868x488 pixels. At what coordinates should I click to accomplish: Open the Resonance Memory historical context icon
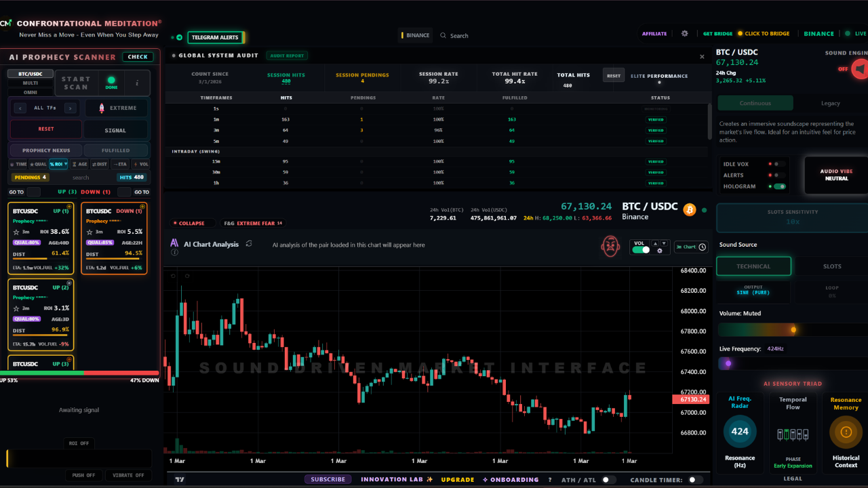[x=846, y=432]
